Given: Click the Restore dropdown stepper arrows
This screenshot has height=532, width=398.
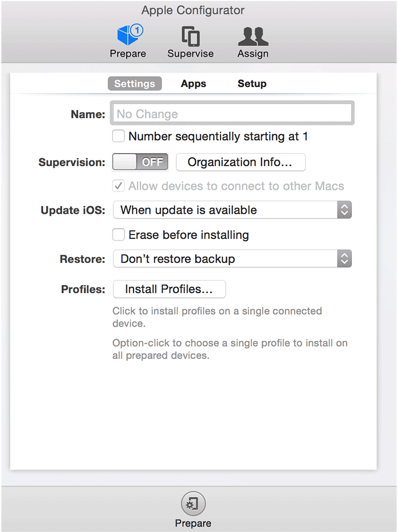Looking at the screenshot, I should pos(345,259).
